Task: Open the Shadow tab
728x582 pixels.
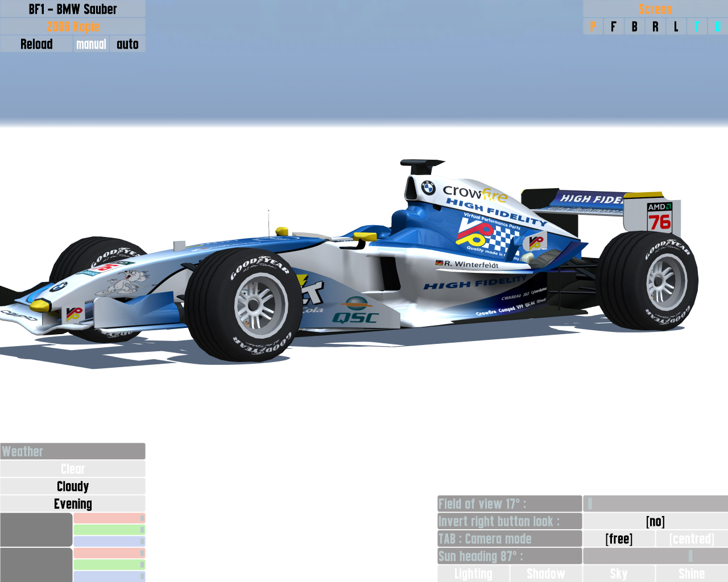Action: [x=546, y=573]
